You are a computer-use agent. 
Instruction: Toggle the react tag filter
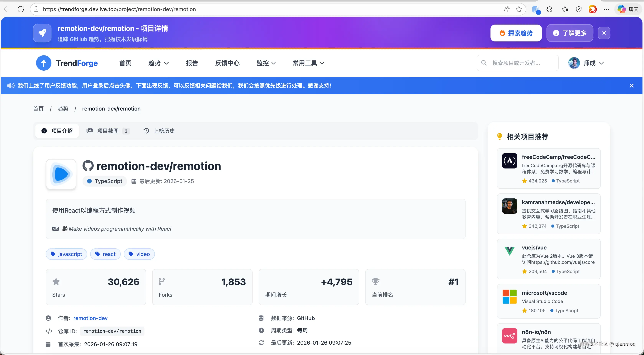point(105,254)
